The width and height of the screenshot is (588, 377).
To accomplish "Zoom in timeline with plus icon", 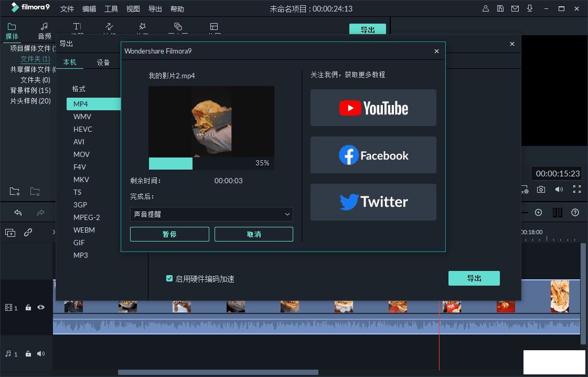I will pyautogui.click(x=539, y=213).
